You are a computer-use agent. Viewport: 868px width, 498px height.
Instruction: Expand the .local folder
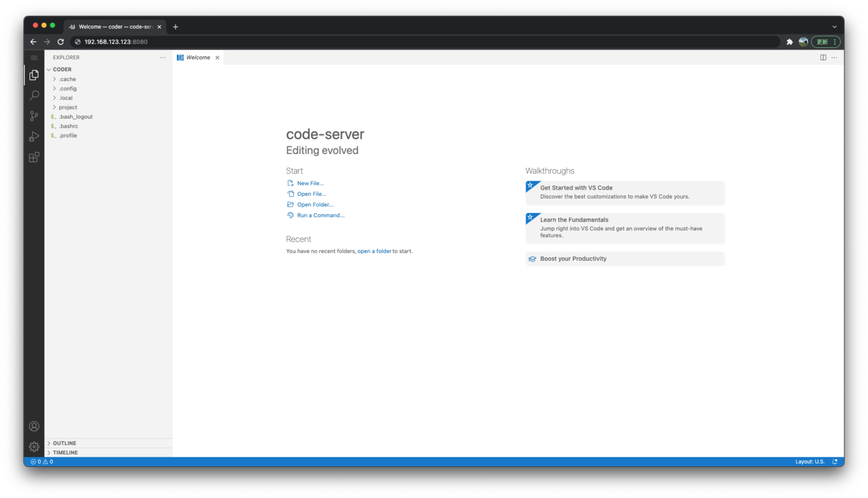click(x=108, y=98)
